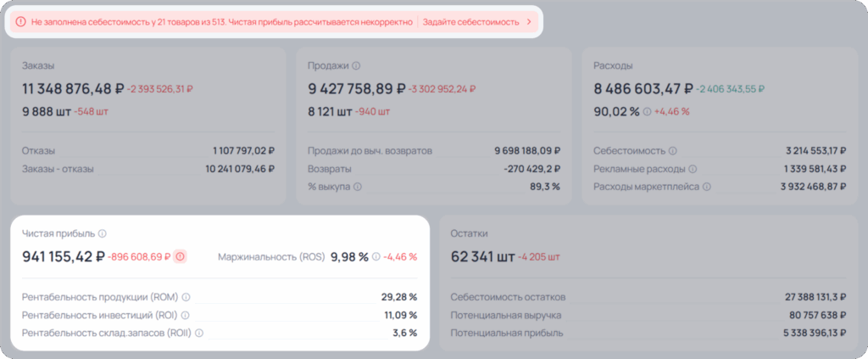Click the info icon next to 'Рентабельность инвестиций (ROI)'
Image resolution: width=868 pixels, height=359 pixels.
tap(185, 315)
